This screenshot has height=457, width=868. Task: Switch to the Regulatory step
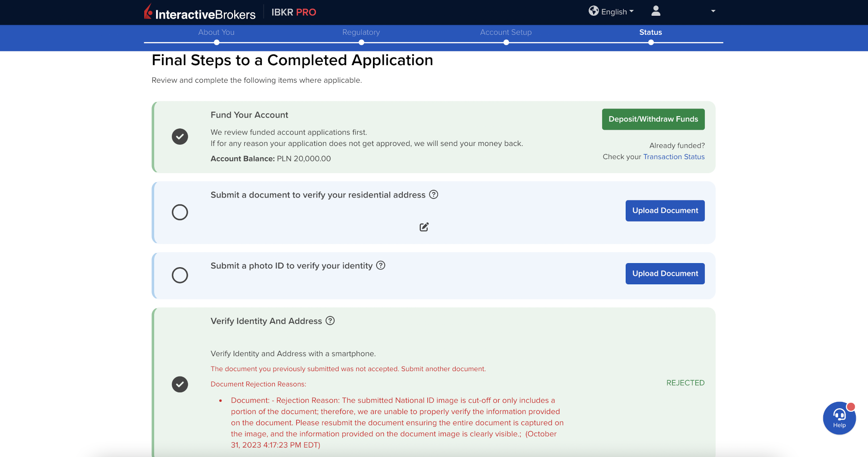click(361, 33)
